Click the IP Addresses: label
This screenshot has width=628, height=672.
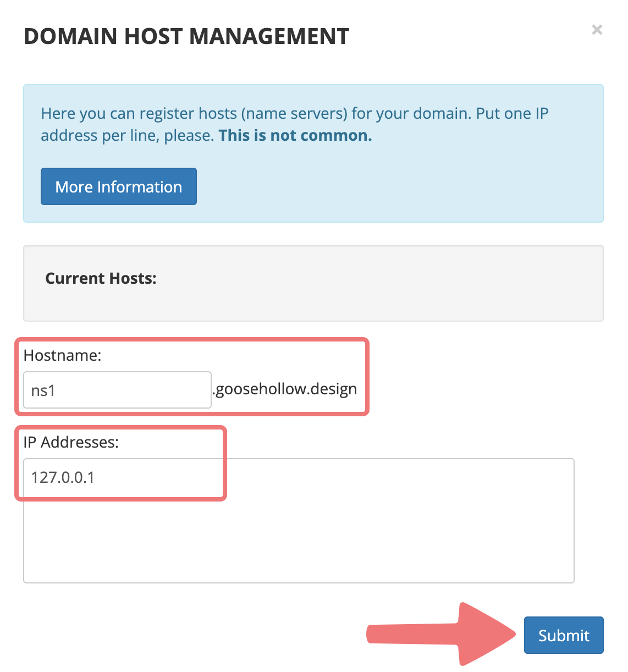click(71, 442)
